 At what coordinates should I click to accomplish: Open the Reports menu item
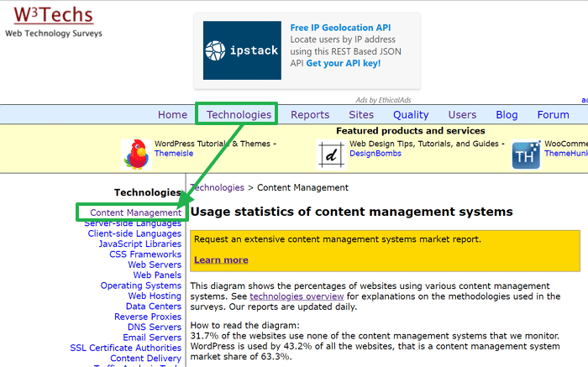pos(310,115)
